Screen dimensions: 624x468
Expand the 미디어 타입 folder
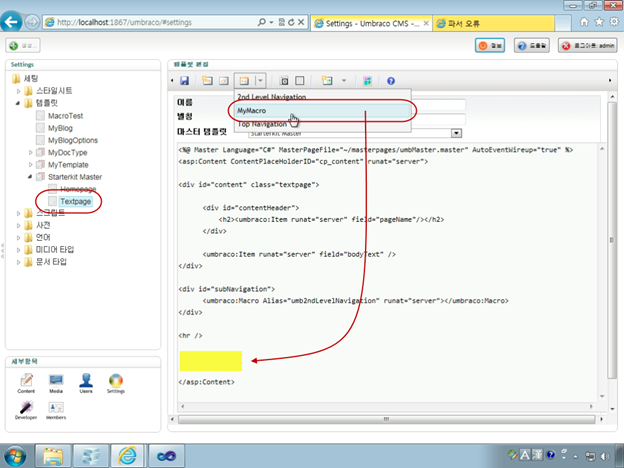[x=18, y=250]
